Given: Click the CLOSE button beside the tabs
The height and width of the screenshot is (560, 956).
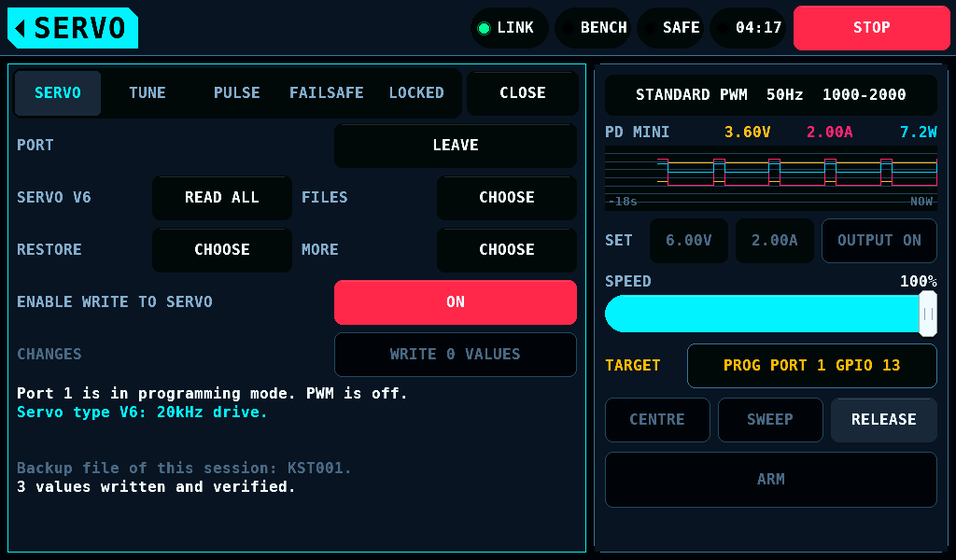Looking at the screenshot, I should coord(523,93).
